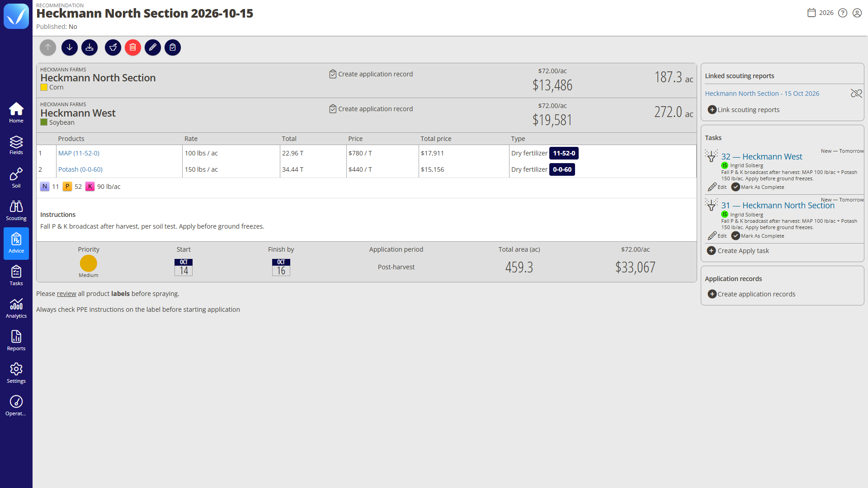
Task: Open Tasks from the sidebar
Action: (x=16, y=276)
